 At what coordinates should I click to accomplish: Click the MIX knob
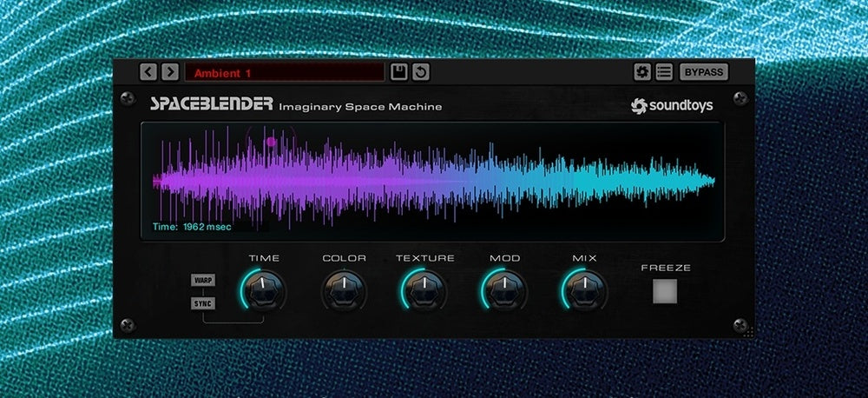584,290
